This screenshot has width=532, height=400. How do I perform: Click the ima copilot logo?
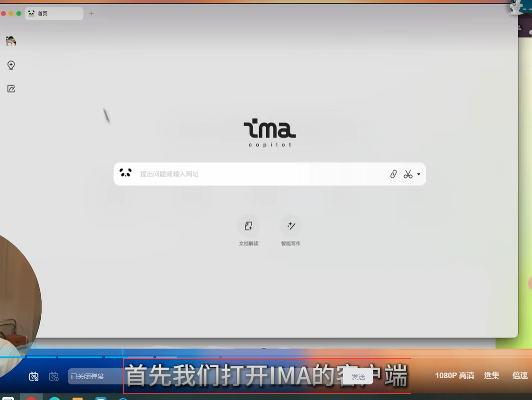(270, 133)
